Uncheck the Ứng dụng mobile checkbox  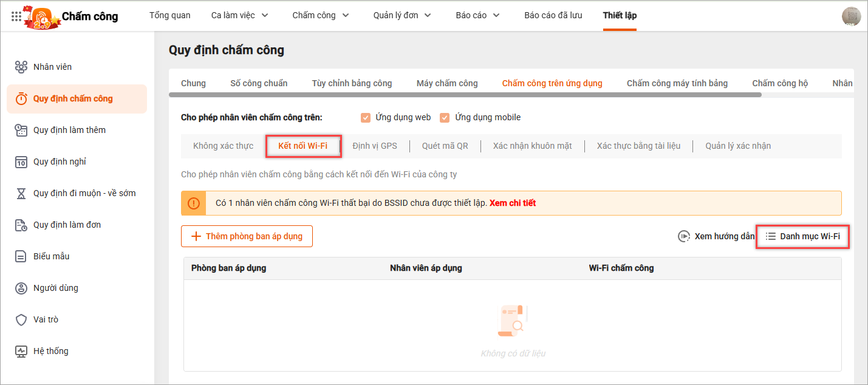(x=445, y=118)
